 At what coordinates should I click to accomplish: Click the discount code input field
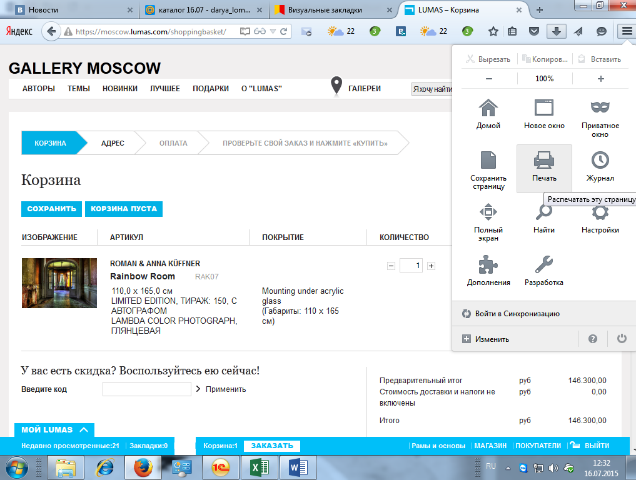[146, 389]
